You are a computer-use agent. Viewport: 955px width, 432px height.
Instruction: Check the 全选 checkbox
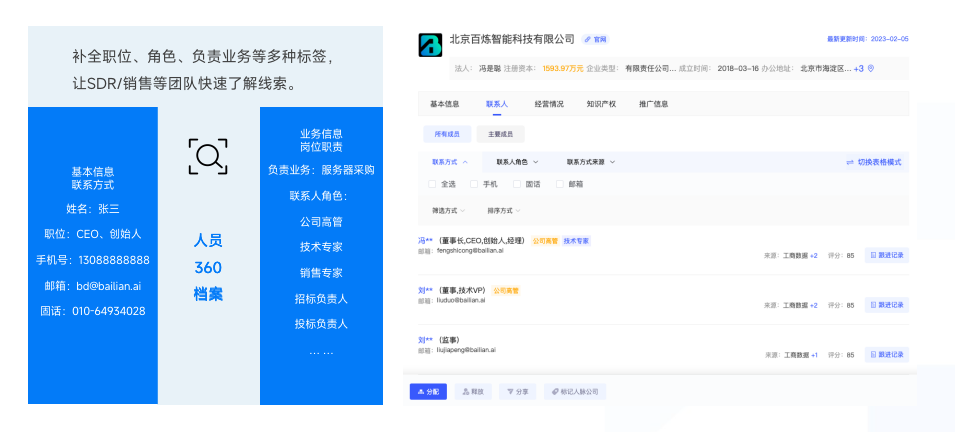[x=432, y=184]
